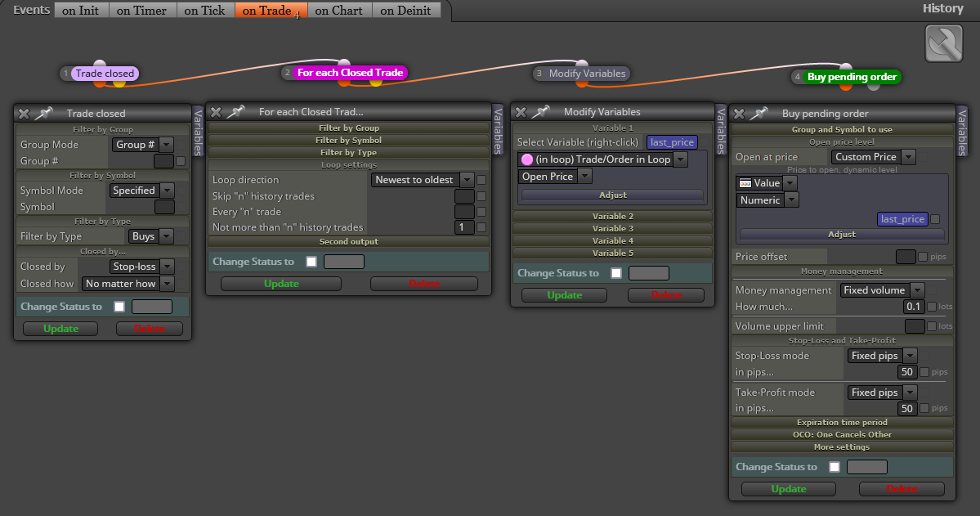Switch to the on Timer event tab
The image size is (980, 516).
pyautogui.click(x=142, y=10)
